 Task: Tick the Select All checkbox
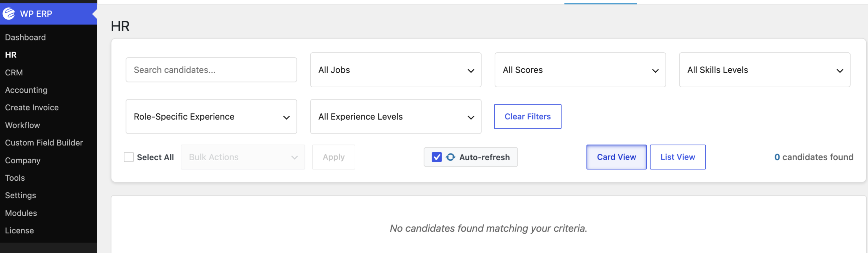tap(129, 157)
